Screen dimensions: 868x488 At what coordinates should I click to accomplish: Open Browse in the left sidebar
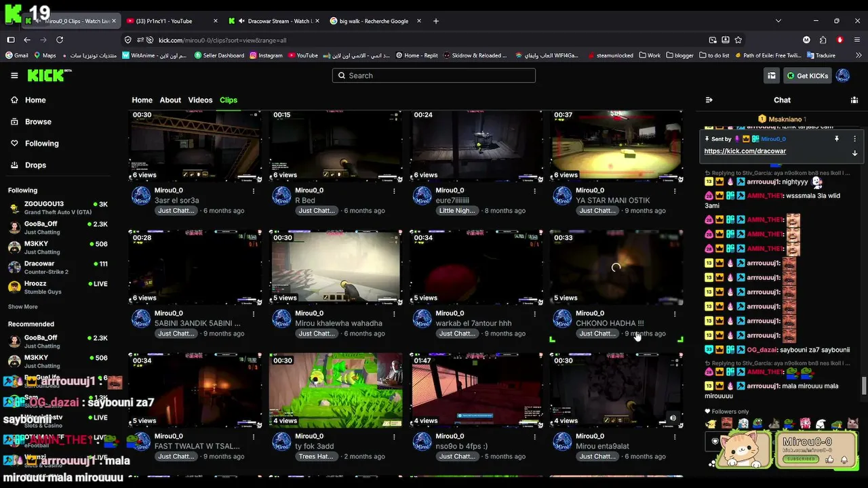tap(38, 121)
